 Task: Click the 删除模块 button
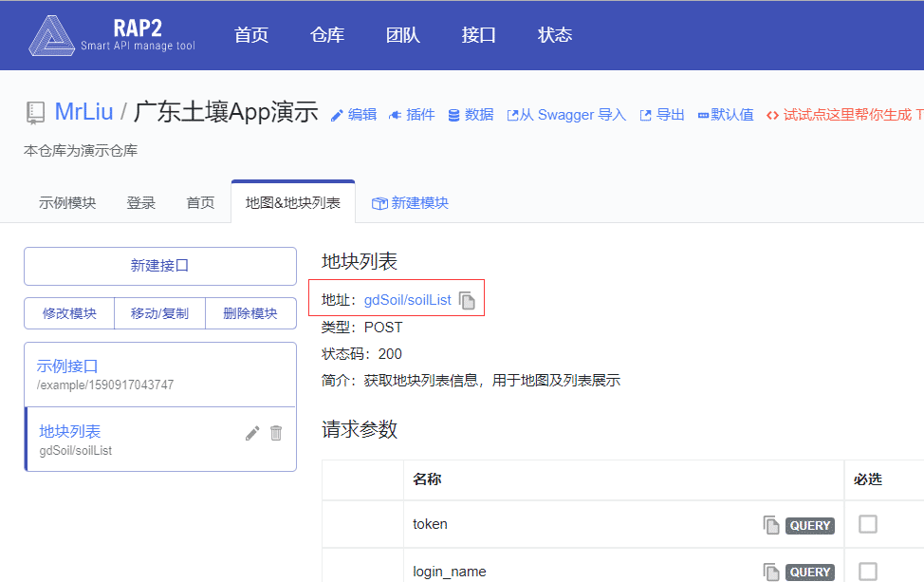tap(250, 313)
